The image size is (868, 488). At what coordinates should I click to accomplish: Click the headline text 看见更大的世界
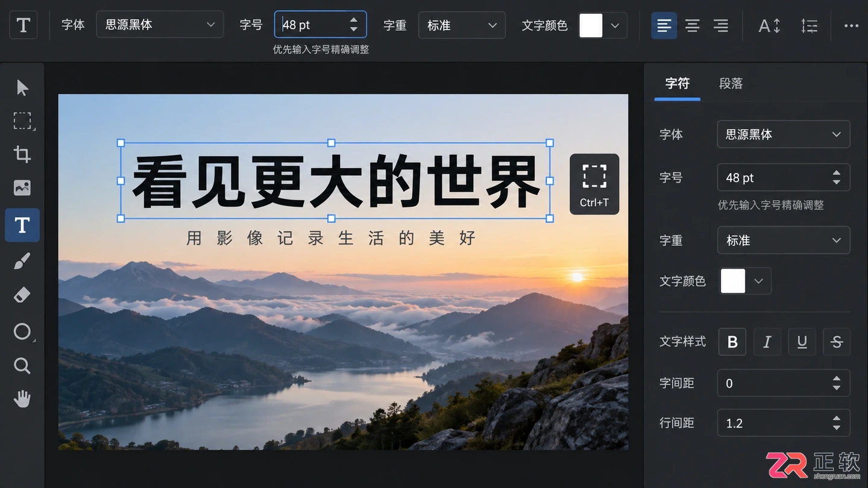point(335,182)
